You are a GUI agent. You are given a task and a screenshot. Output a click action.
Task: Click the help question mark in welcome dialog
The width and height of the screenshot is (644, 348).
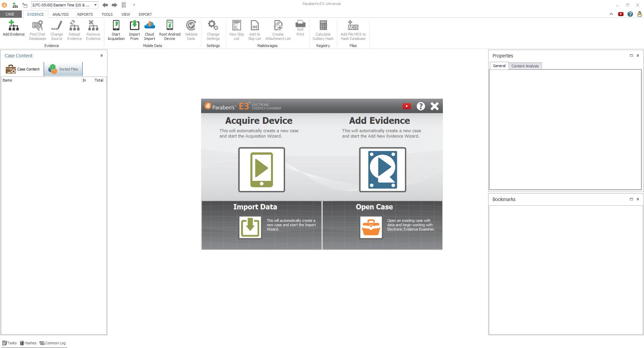(x=421, y=106)
